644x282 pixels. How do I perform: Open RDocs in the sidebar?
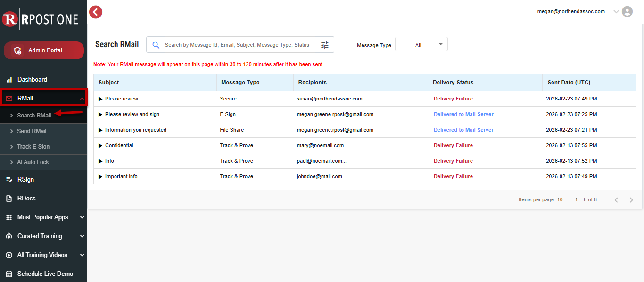click(26, 198)
